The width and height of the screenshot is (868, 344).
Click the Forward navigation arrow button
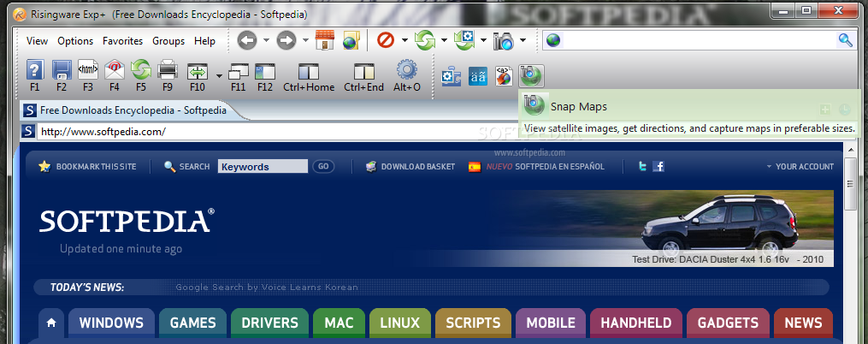coord(286,40)
